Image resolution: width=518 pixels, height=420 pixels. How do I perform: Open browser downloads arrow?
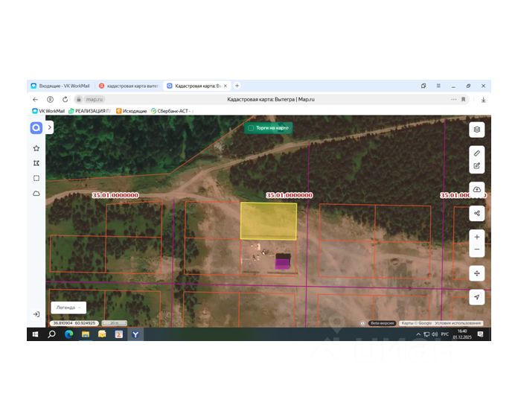pyautogui.click(x=483, y=100)
